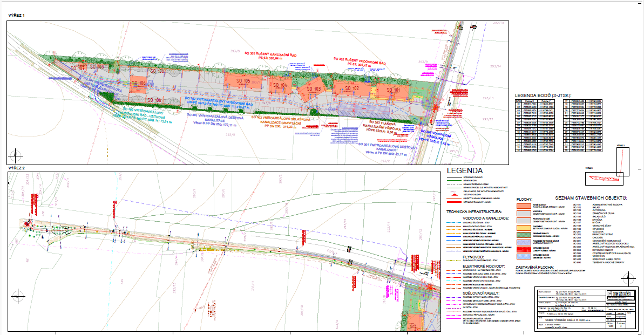Click the 'Betonové žlabovky' red line legend entry
This screenshot has width=644, height=335.
tap(469, 202)
